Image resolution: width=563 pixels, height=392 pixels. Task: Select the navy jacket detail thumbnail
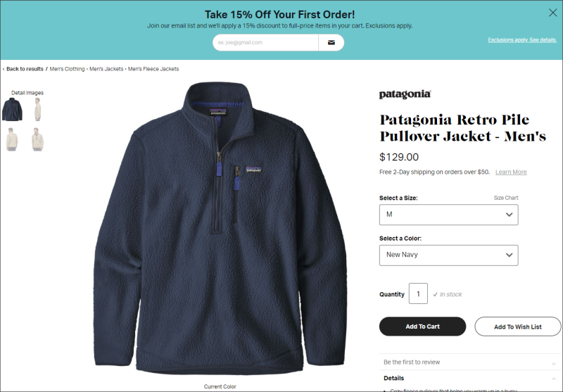12,110
